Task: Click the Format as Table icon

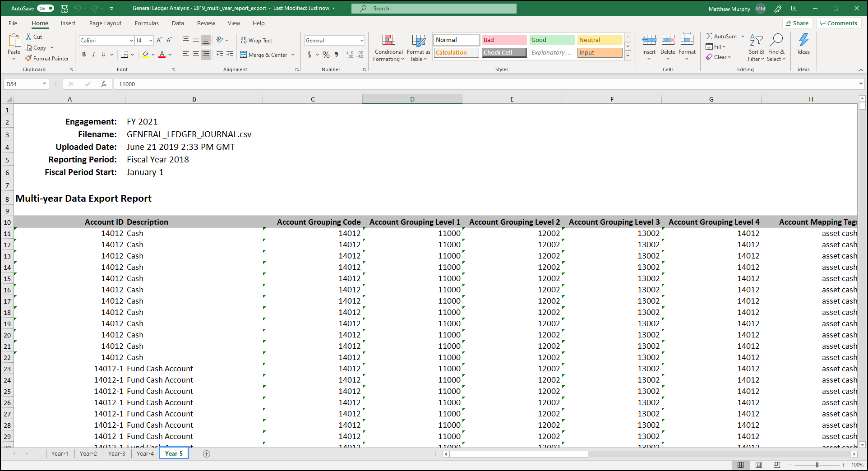Action: coord(418,48)
